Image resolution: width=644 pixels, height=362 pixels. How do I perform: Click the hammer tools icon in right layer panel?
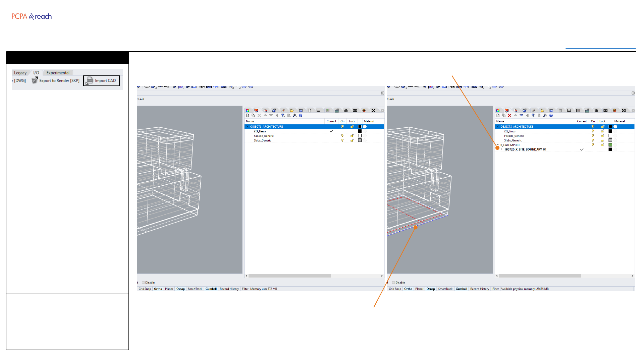[545, 116]
